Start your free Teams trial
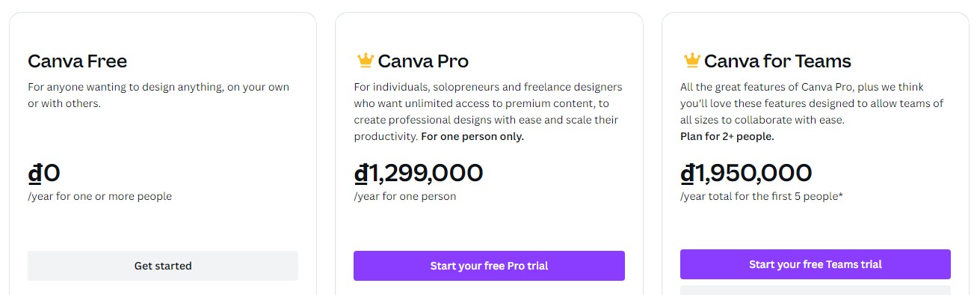This screenshot has height=295, width=980. 816,264
